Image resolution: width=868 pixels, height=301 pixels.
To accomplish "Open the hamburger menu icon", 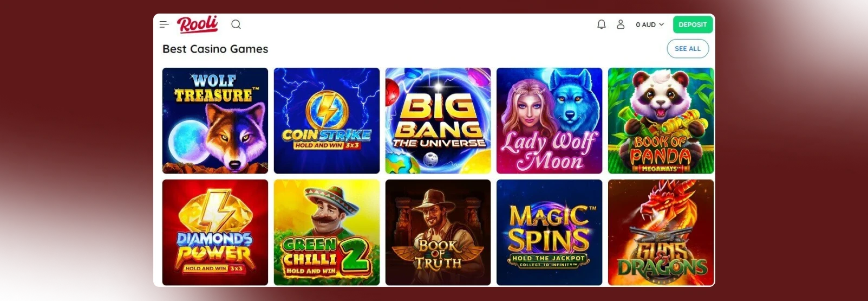I will (164, 24).
